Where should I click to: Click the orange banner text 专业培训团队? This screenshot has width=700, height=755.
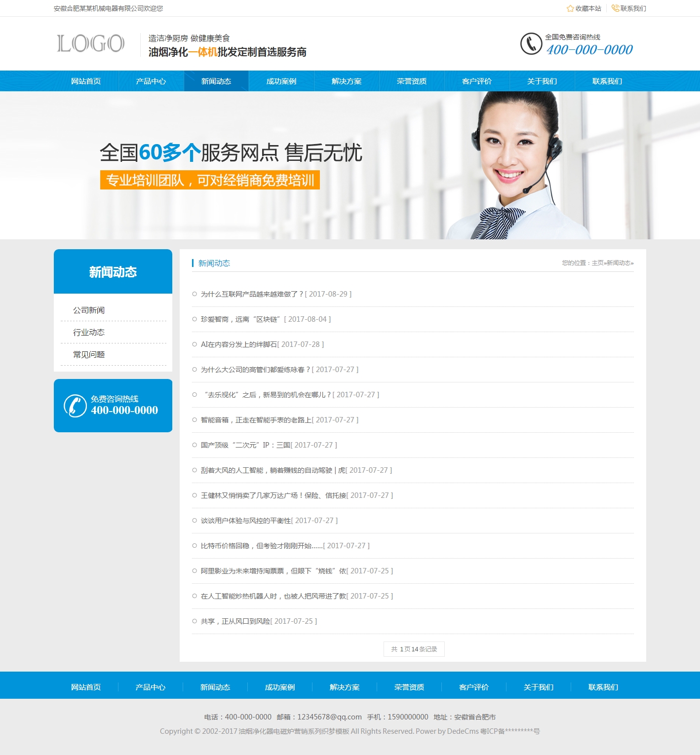[210, 180]
